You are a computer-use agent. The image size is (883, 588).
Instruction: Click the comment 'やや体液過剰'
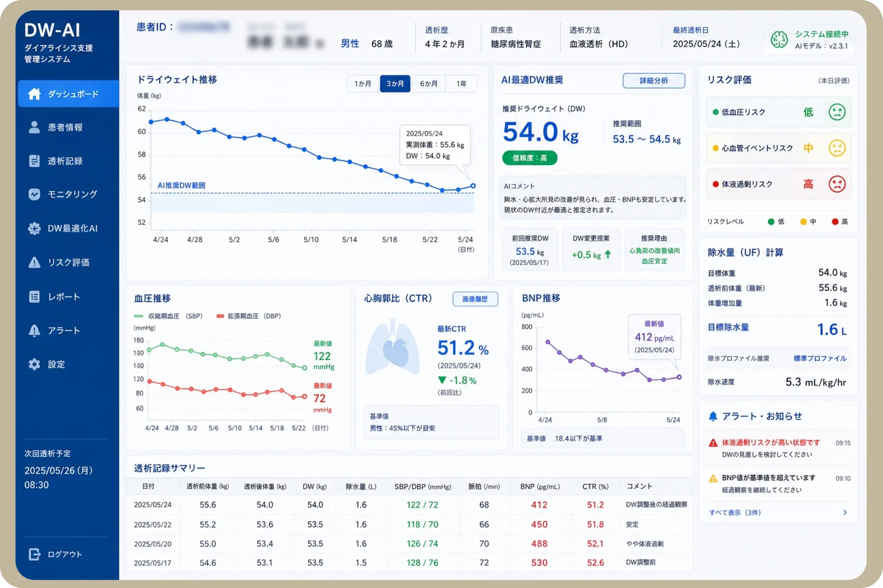click(x=645, y=544)
